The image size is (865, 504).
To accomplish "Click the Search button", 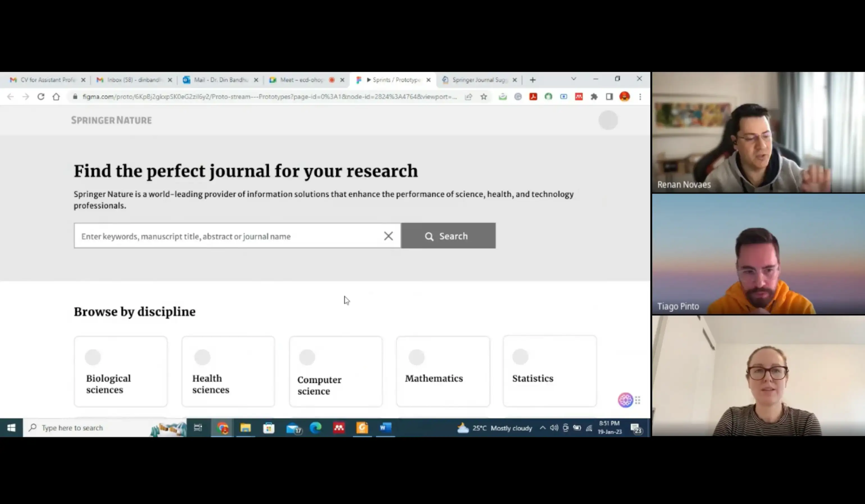I will click(x=448, y=236).
